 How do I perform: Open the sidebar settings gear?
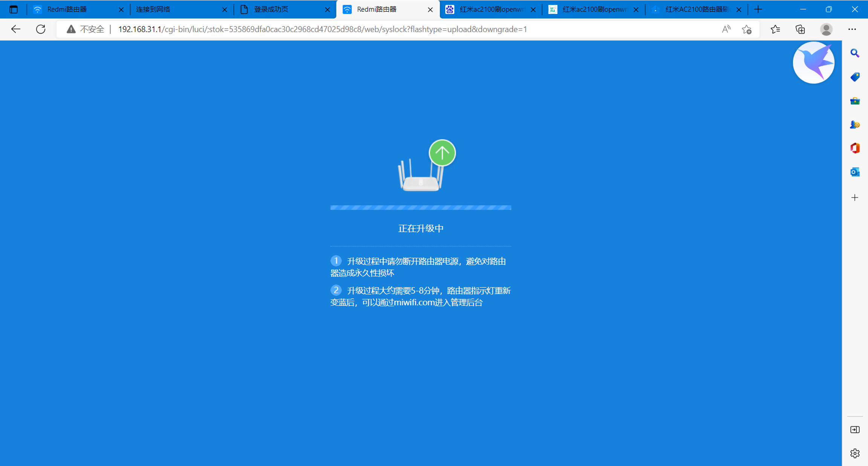[855, 453]
